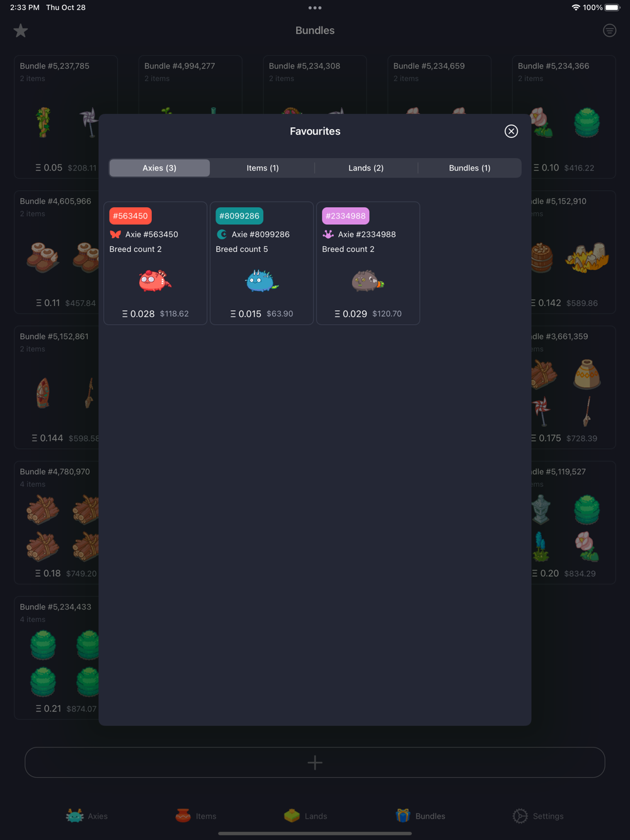
Task: Open the filter menu icon
Action: point(609,30)
